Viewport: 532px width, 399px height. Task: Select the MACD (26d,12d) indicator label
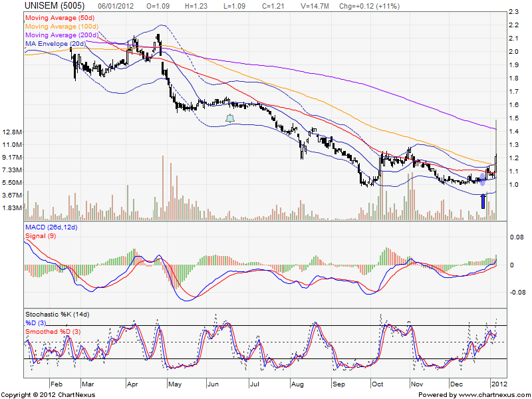(x=51, y=228)
